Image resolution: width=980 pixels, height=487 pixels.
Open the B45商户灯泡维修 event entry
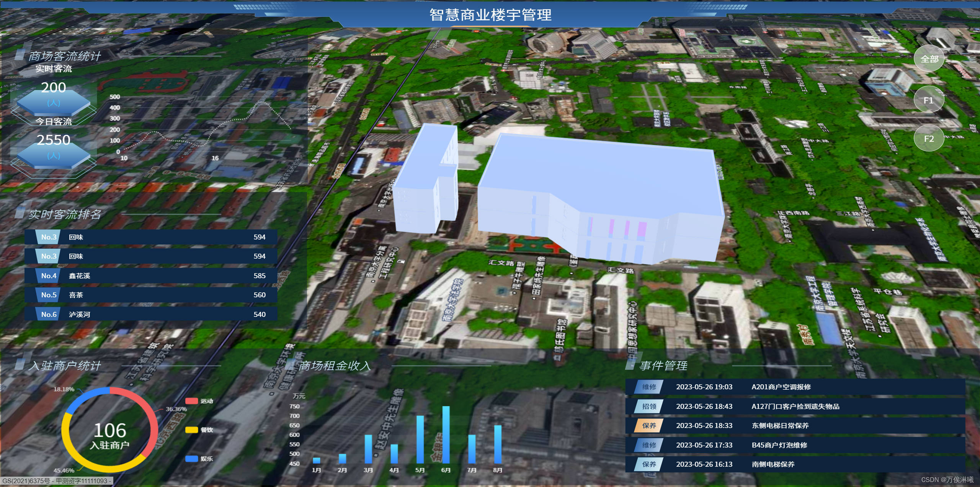click(779, 445)
